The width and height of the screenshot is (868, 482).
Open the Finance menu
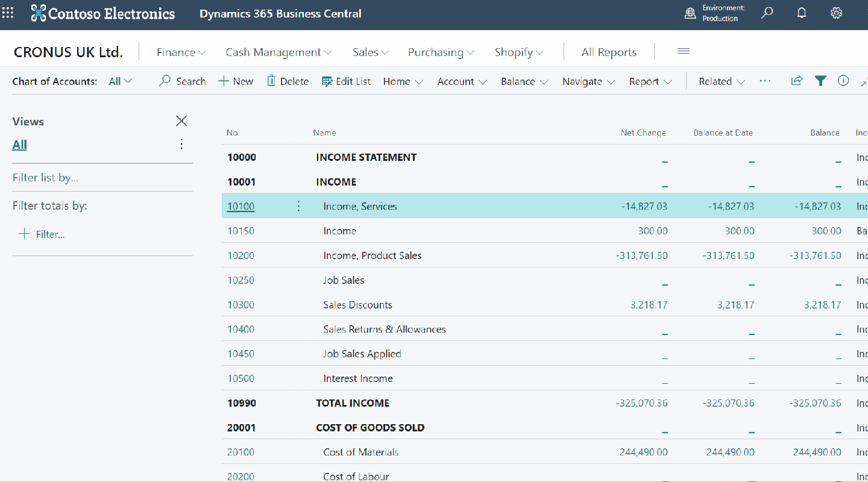180,52
